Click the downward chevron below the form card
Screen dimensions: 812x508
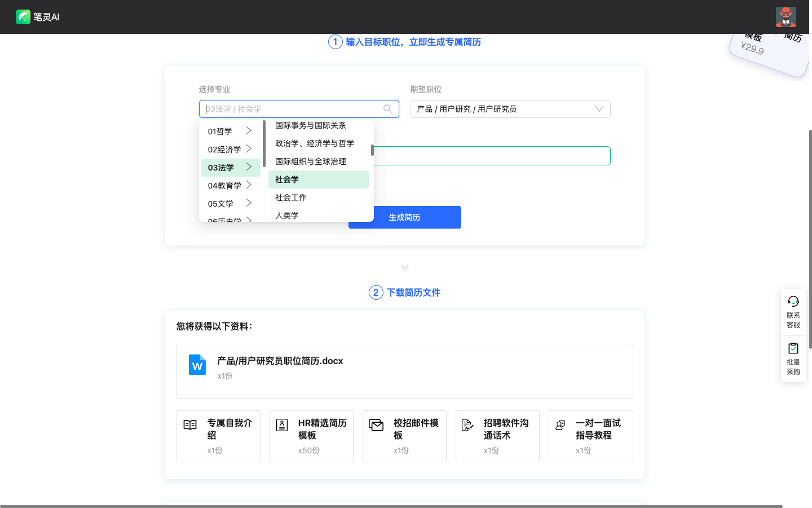(x=404, y=267)
